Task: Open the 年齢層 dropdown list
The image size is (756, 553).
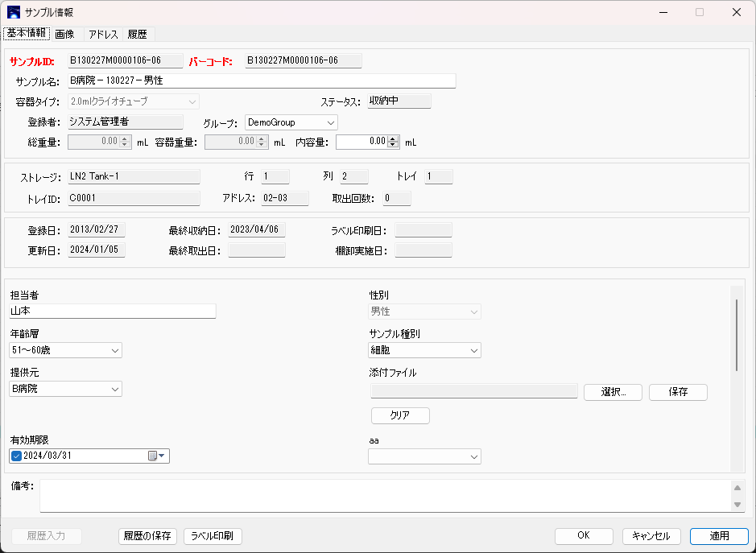Action: (x=115, y=350)
